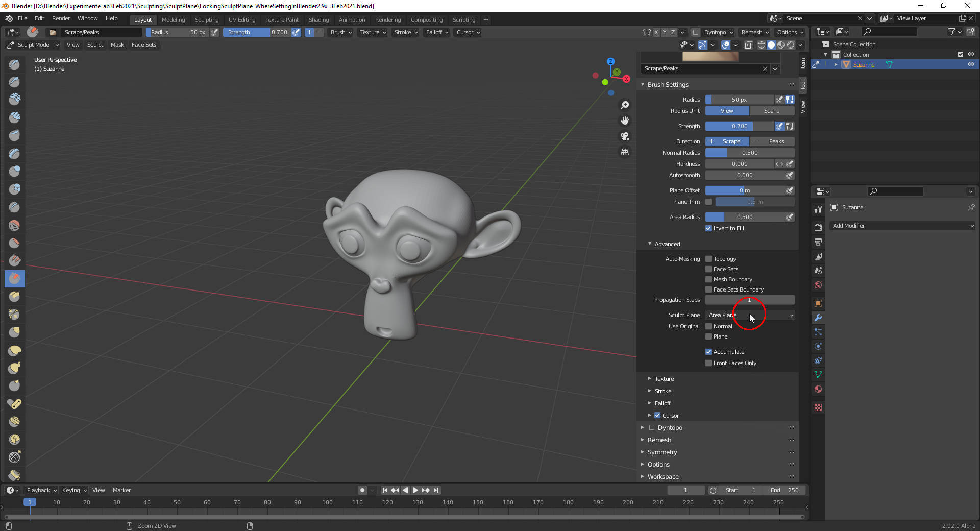This screenshot has width=980, height=531.
Task: Open the Mask menu
Action: coord(117,45)
